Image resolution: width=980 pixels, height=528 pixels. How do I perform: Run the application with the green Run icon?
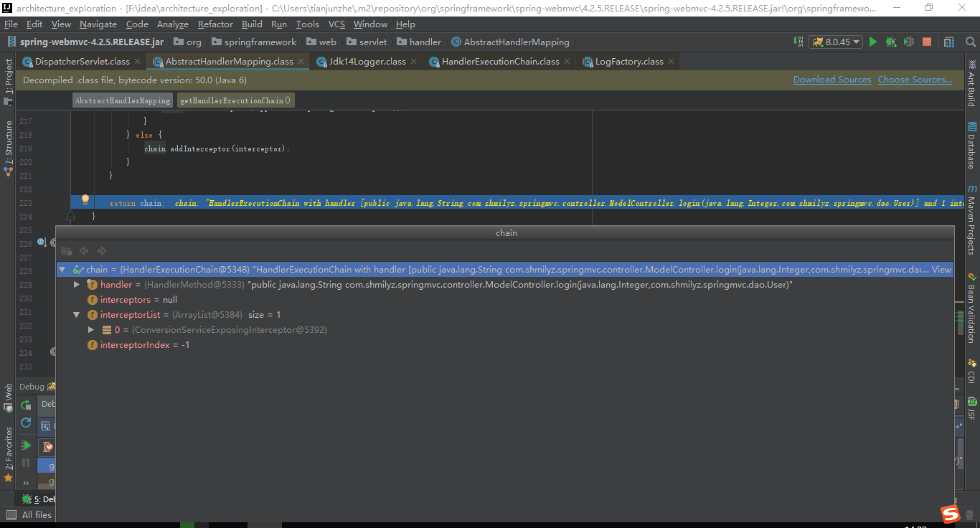click(x=873, y=42)
